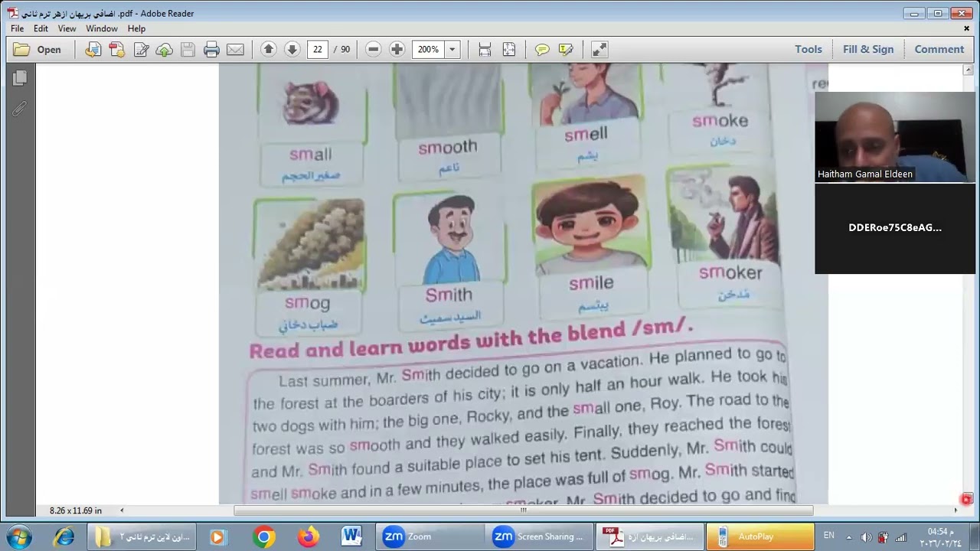980x551 pixels.
Task: Click the create PDF online icon
Action: pos(116,50)
